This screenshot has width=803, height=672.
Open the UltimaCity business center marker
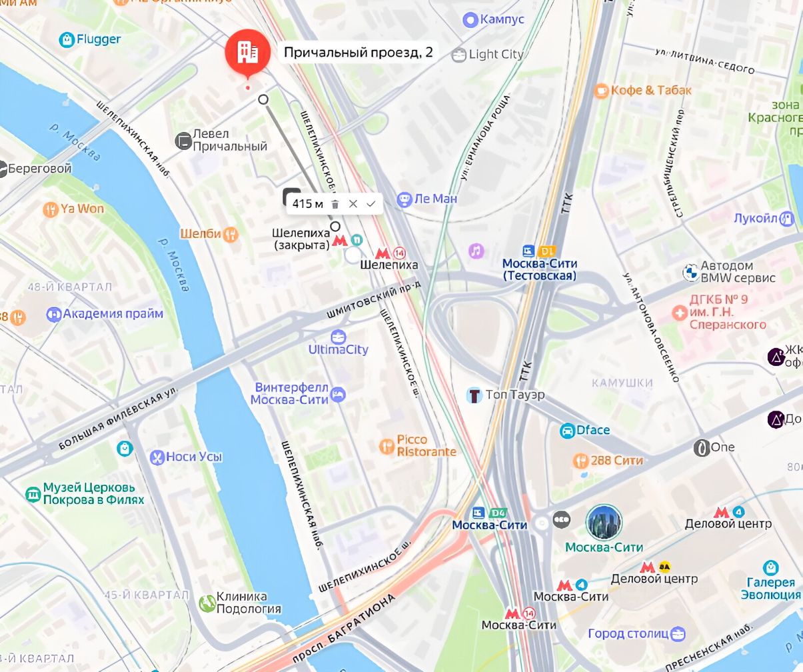coord(339,336)
